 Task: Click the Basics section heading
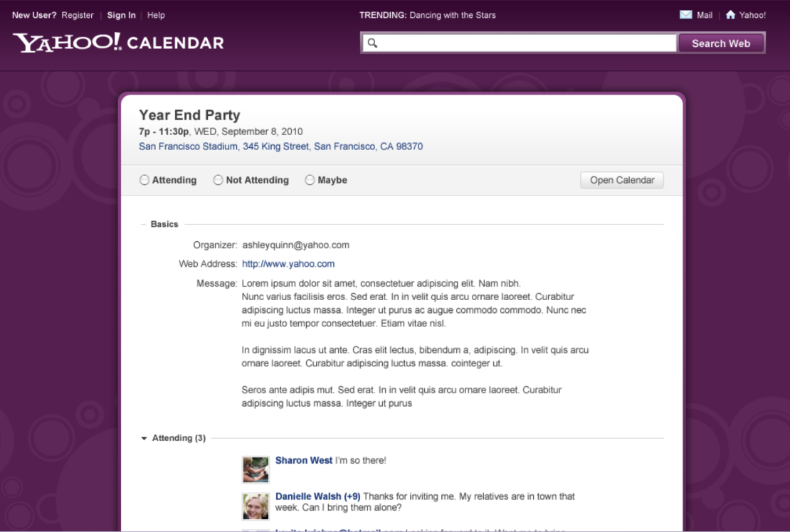(164, 224)
